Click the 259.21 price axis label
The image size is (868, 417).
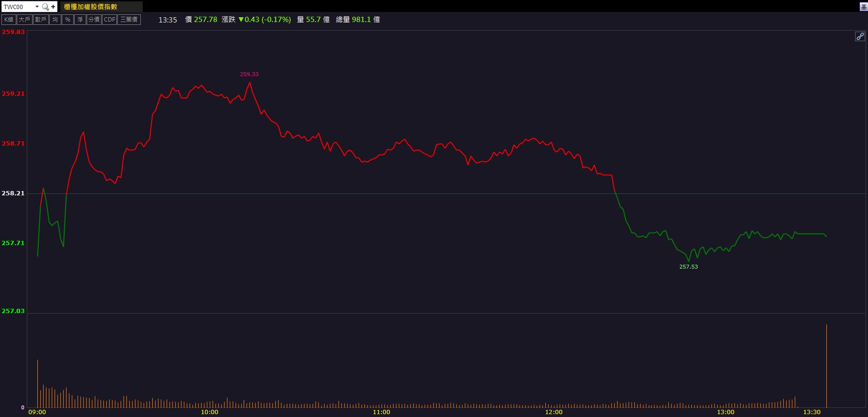[13, 94]
